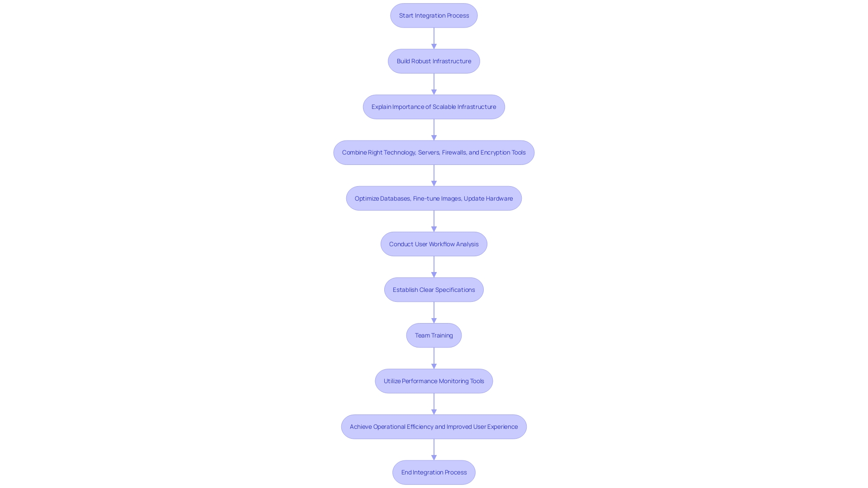
Task: Click the Team Training node
Action: pos(434,335)
